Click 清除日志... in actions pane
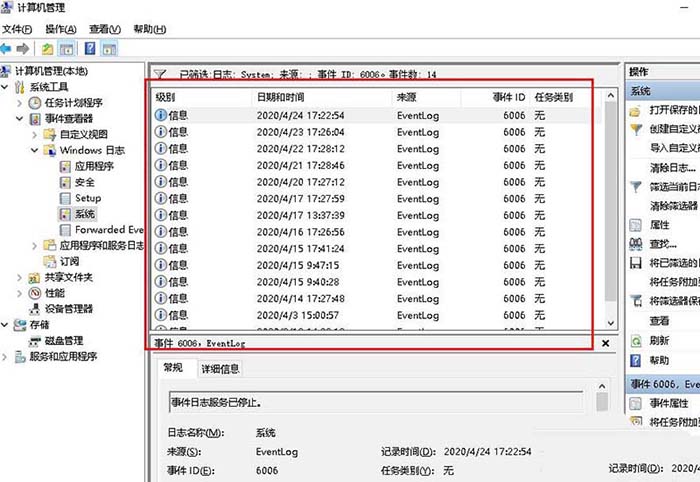This screenshot has width=700, height=482. pyautogui.click(x=672, y=168)
